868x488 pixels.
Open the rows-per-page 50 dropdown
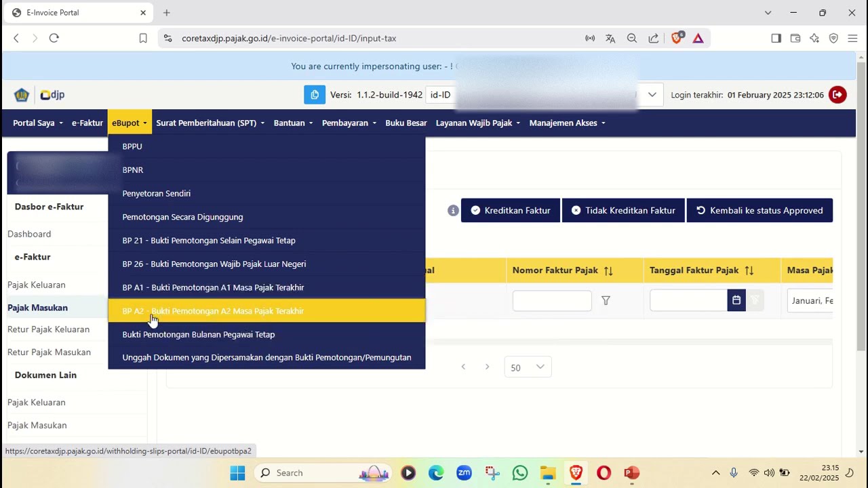pos(528,367)
